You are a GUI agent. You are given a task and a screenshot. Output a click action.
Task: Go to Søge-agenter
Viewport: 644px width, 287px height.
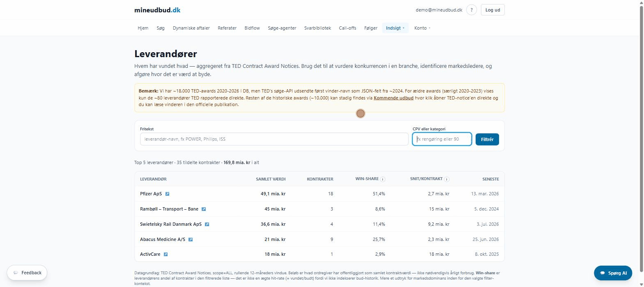click(x=282, y=28)
